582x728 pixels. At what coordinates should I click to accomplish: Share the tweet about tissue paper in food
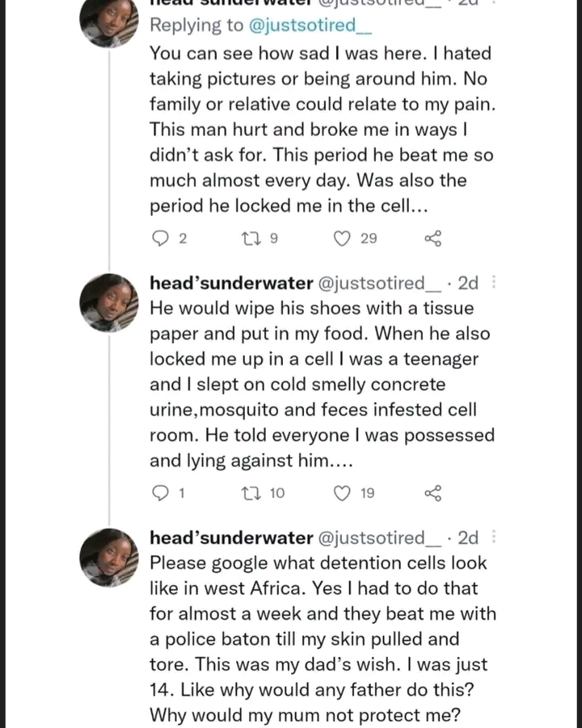[432, 493]
